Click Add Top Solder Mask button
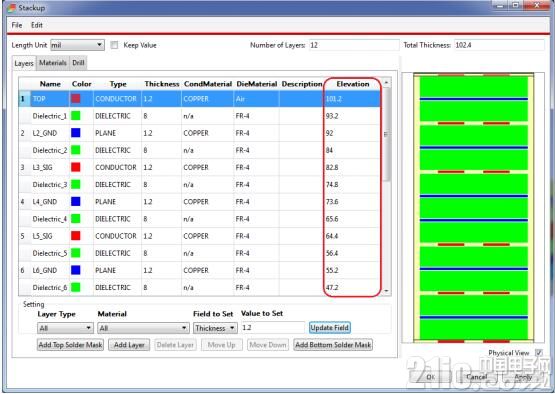The height and width of the screenshot is (394, 555). tap(70, 345)
